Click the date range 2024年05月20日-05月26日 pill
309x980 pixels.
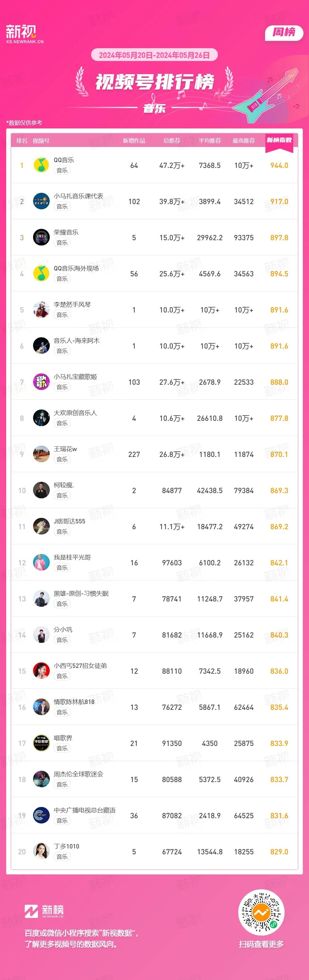point(154,55)
